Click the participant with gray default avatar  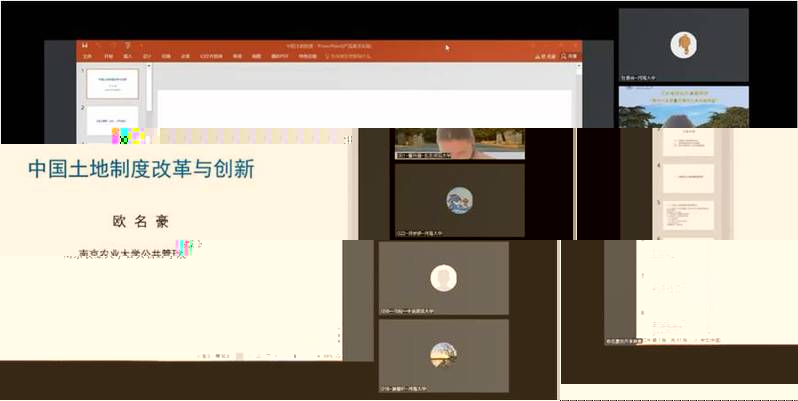point(443,278)
